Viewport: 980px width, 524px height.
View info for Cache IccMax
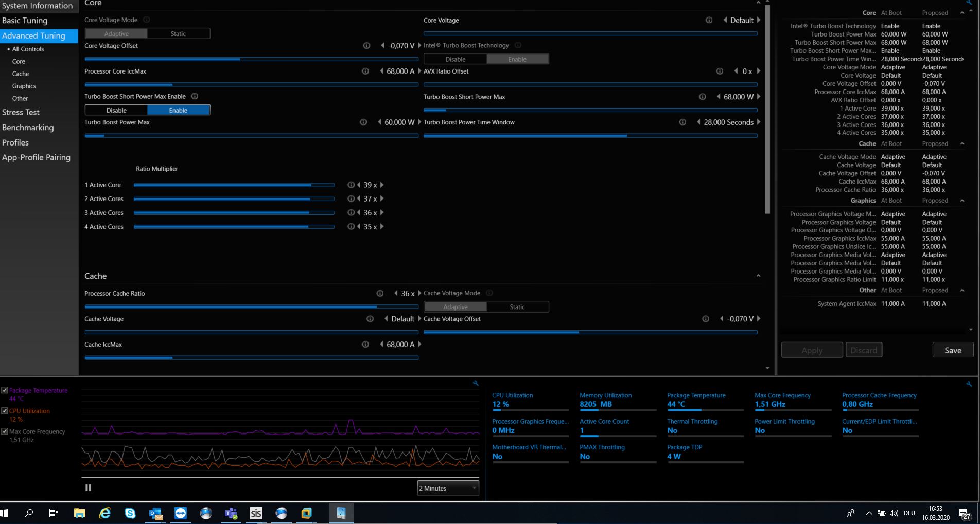365,345
